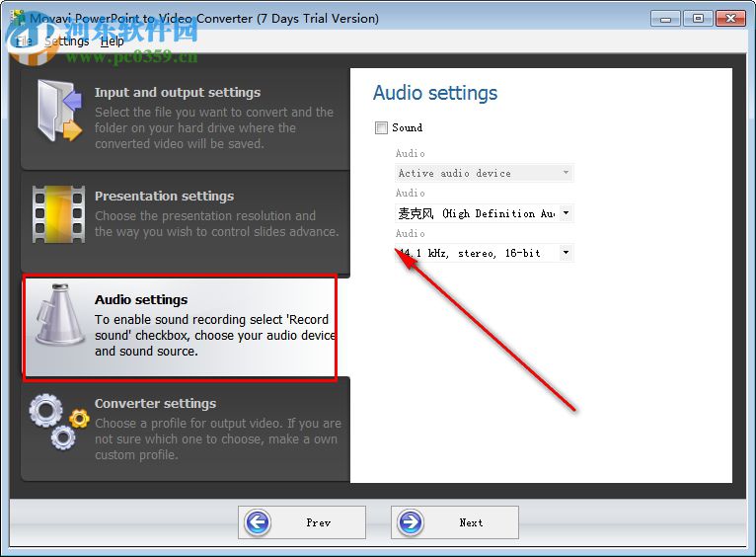Minimize the Movavi converter window
Screen dimensions: 756x557
click(665, 19)
